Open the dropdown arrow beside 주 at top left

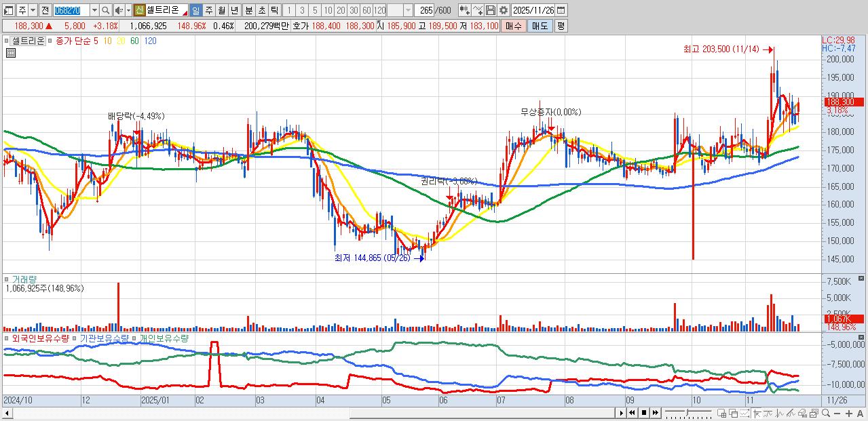coord(33,10)
